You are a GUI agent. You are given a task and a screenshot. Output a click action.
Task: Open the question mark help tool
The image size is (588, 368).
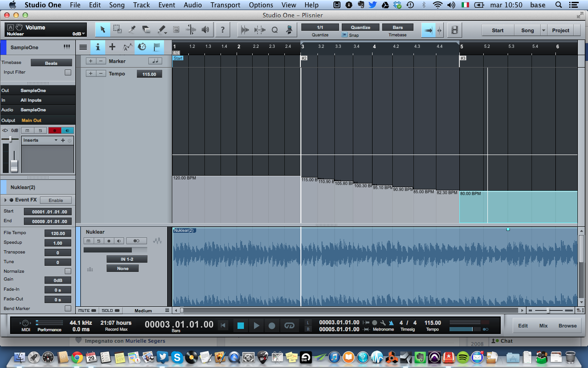223,30
